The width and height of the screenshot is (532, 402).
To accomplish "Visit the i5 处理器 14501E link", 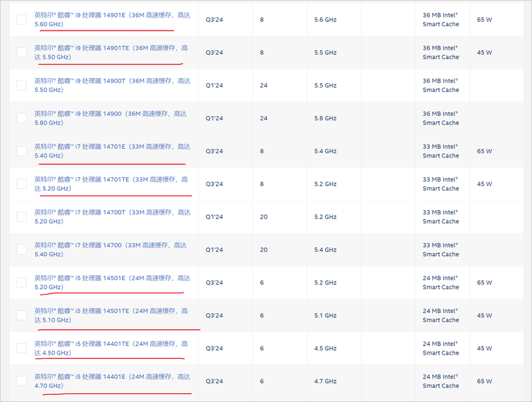I will 112,282.
